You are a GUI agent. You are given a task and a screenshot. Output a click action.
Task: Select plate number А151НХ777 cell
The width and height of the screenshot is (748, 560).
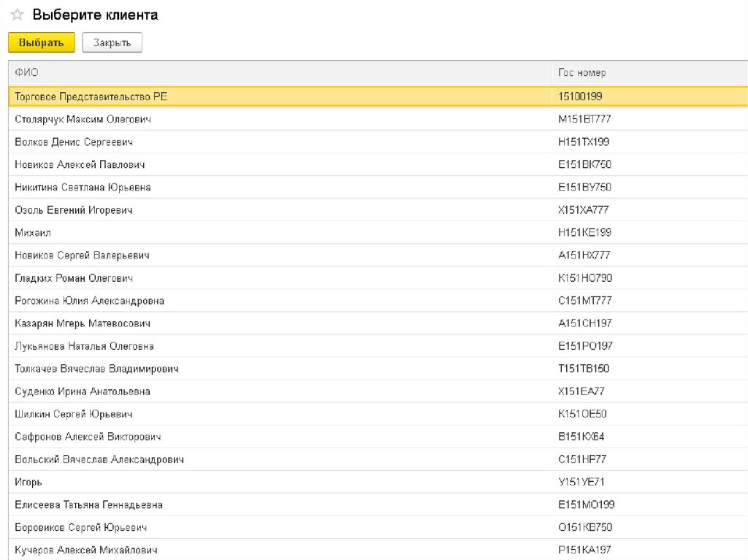pos(584,256)
